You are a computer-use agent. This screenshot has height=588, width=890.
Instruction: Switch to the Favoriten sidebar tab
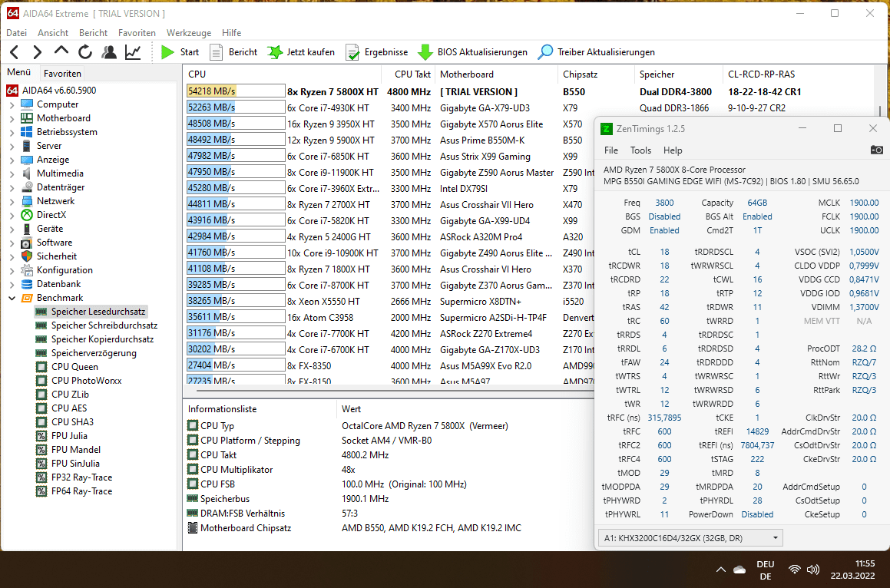(62, 73)
